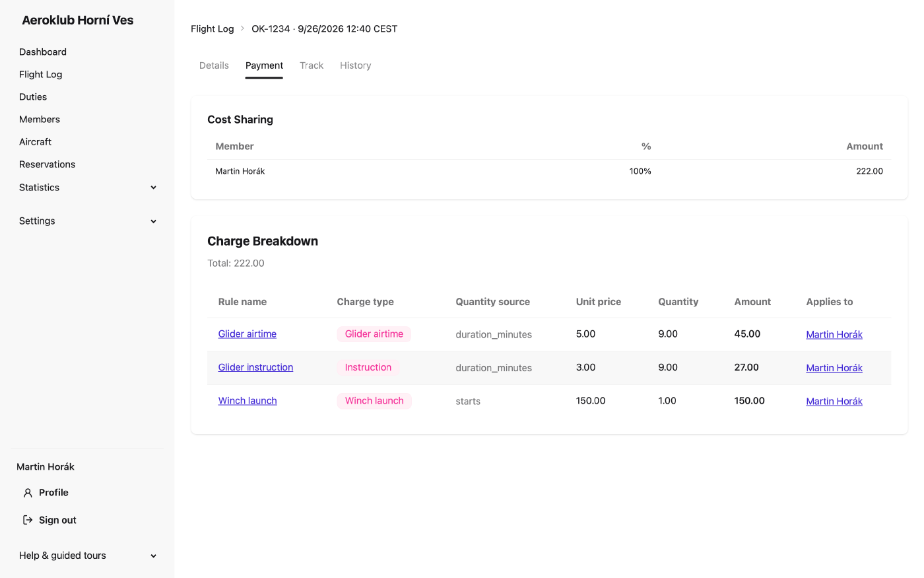The height and width of the screenshot is (578, 924).
Task: Click the 45.00 amount cell
Action: tap(748, 334)
